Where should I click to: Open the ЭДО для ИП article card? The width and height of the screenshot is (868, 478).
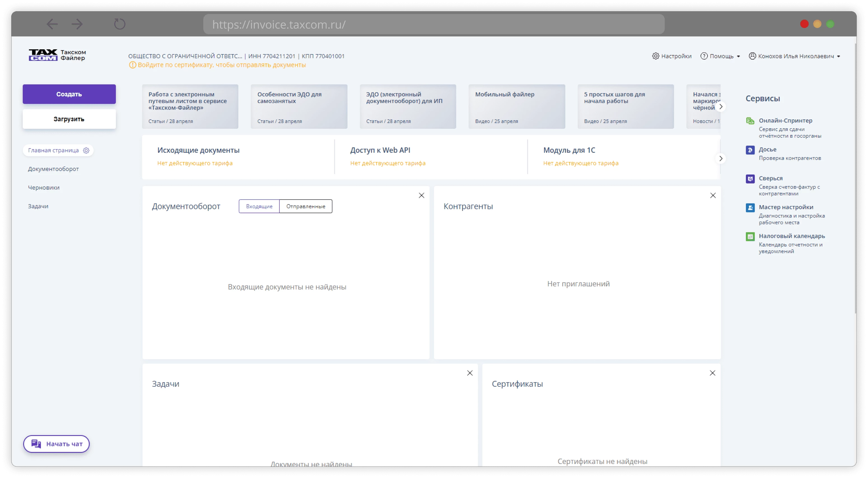(408, 106)
